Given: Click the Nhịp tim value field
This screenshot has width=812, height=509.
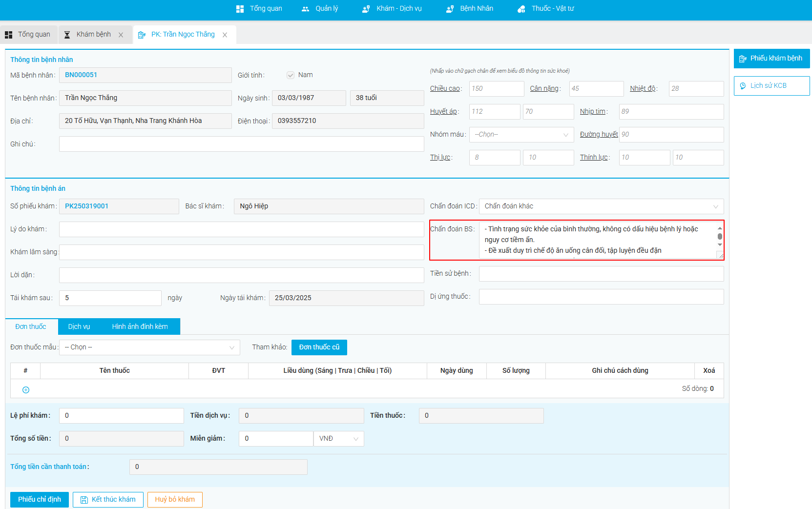Looking at the screenshot, I should pyautogui.click(x=671, y=112).
